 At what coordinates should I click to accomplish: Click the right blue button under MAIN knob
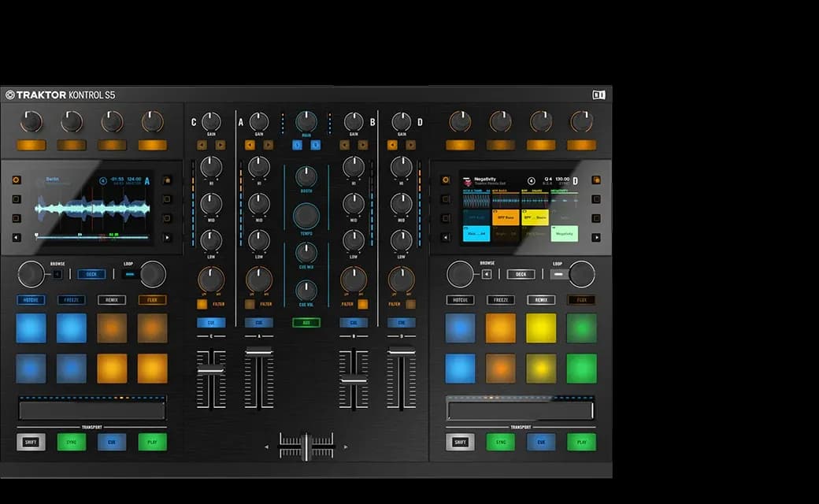click(x=316, y=145)
